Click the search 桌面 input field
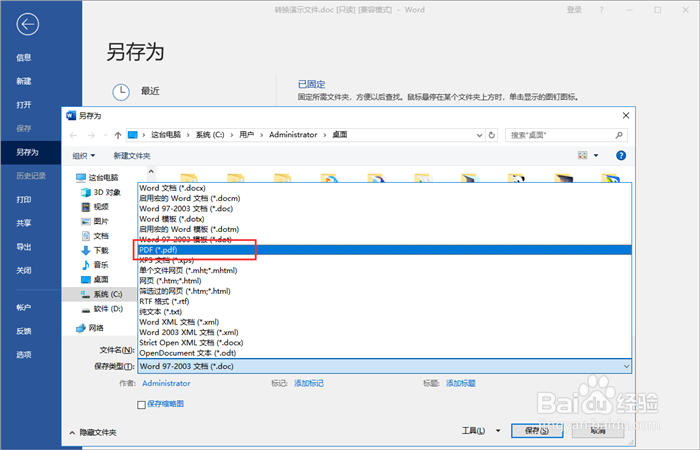 click(559, 135)
